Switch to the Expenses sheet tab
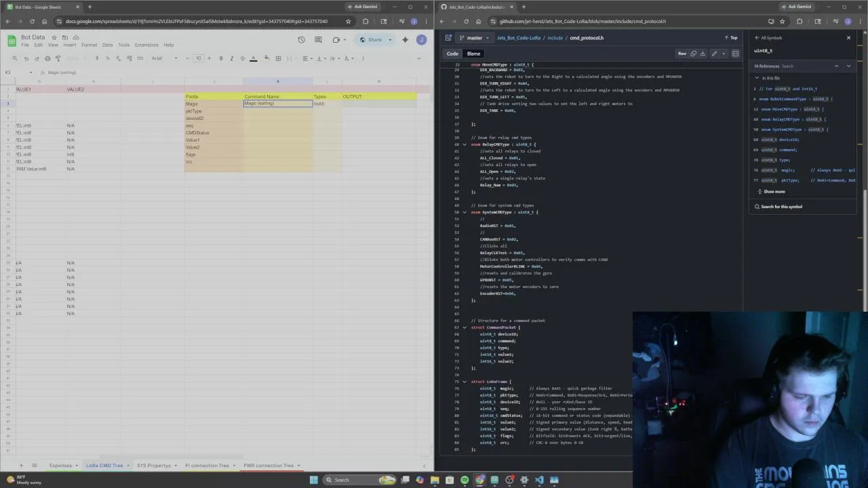This screenshot has height=488, width=868. (x=62, y=466)
